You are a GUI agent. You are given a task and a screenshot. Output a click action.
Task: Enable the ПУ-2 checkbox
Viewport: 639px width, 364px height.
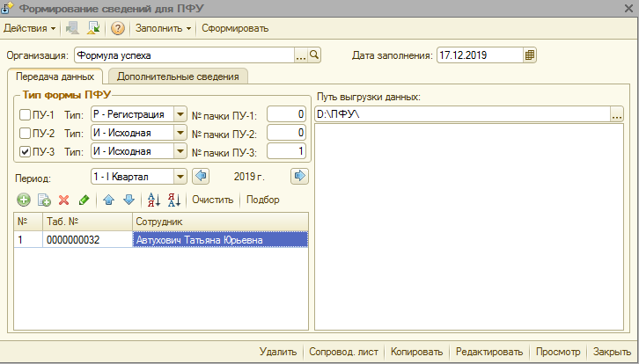click(x=25, y=133)
